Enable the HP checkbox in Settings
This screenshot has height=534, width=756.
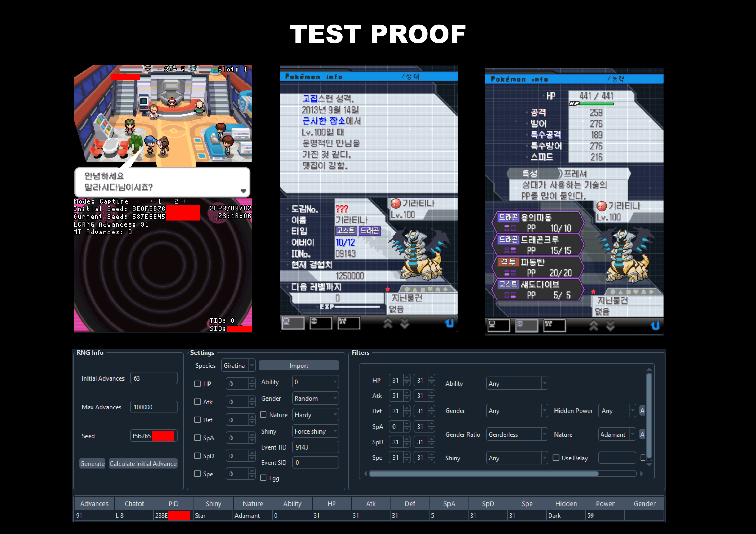[198, 384]
